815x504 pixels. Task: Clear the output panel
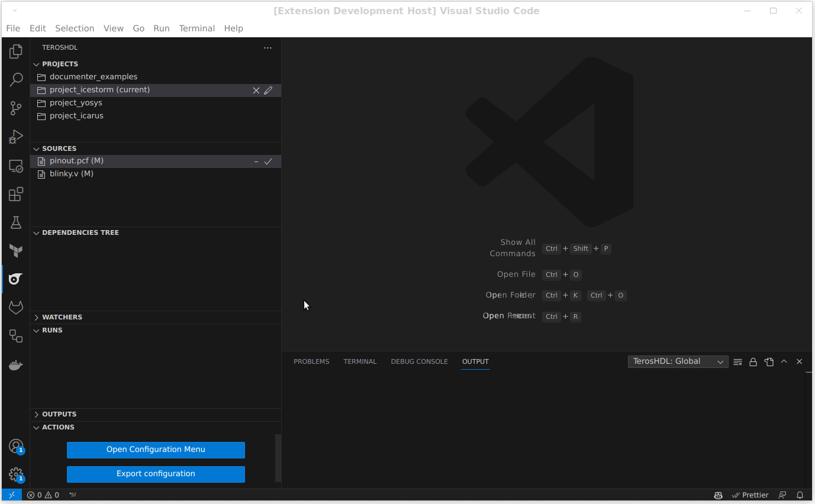(737, 362)
